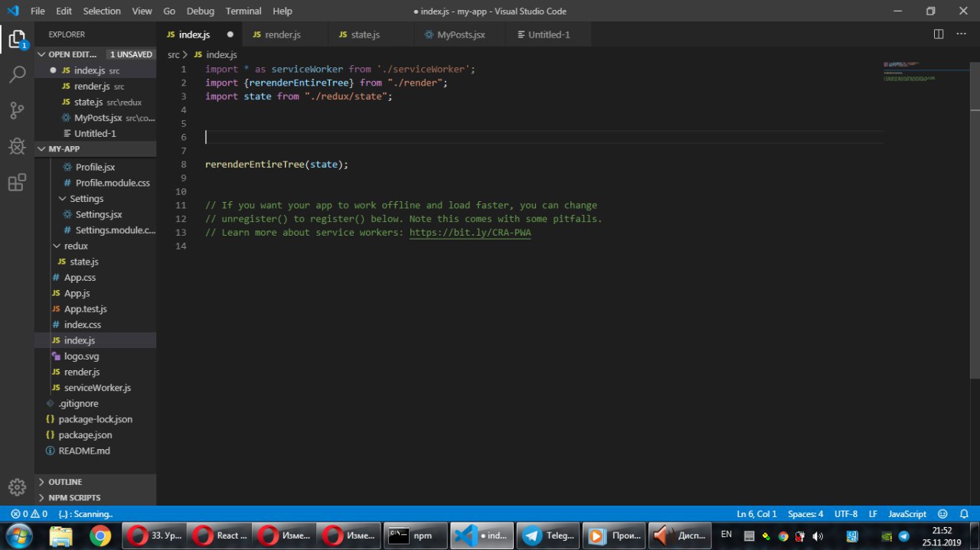Open the editor More Actions ellipsis
980x550 pixels.
coord(962,34)
